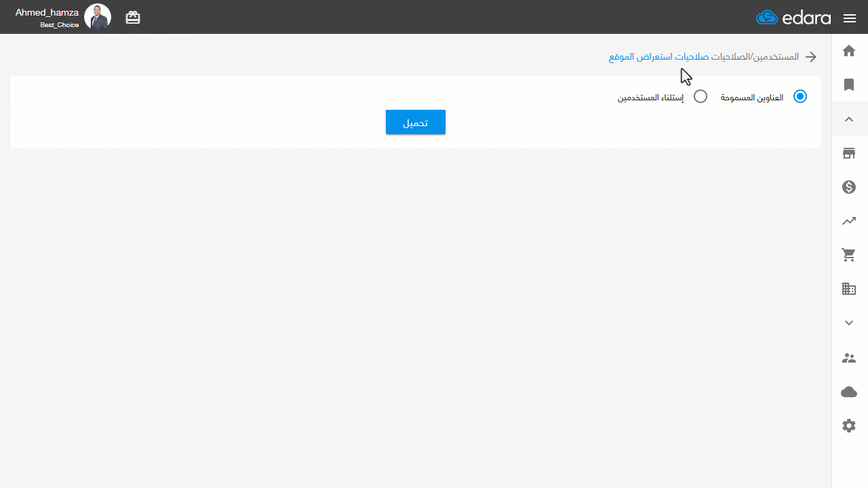Viewport: 868px width, 488px height.
Task: Click صلاحيات استعراض الموقع breadcrumb text
Action: [658, 57]
